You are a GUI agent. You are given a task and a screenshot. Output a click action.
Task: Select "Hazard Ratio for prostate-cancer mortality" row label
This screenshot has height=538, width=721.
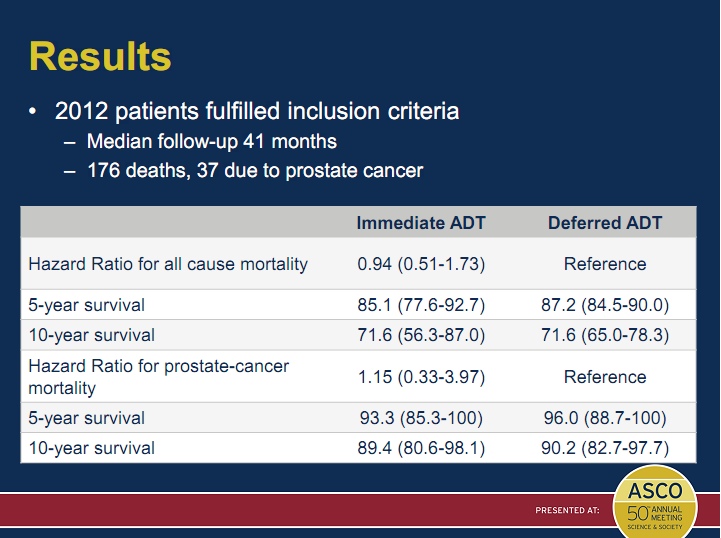pyautogui.click(x=158, y=377)
